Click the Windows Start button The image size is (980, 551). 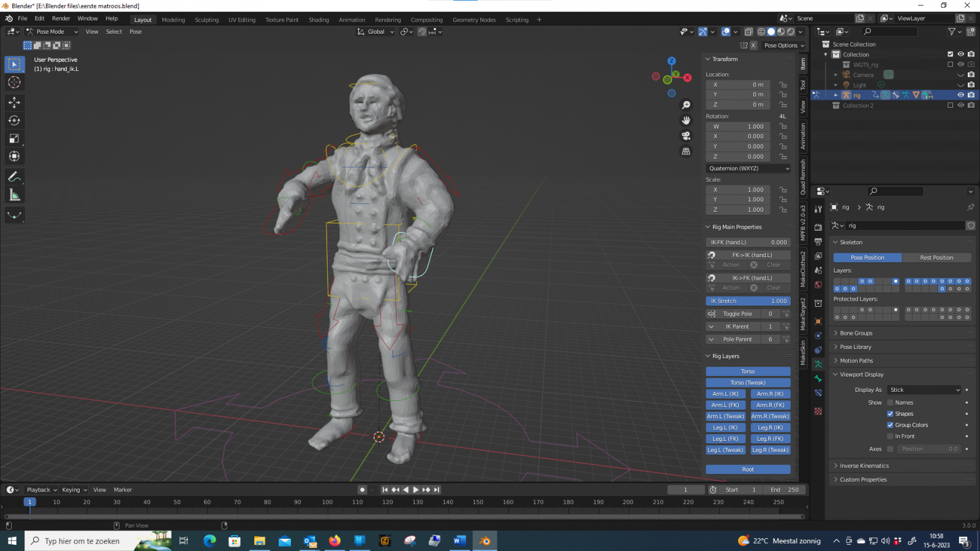click(12, 541)
